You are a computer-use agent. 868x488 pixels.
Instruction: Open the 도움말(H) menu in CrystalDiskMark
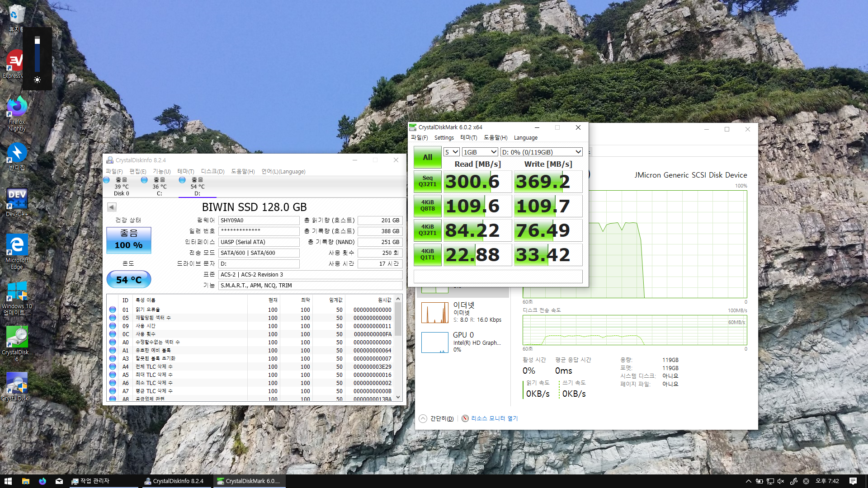tap(495, 138)
